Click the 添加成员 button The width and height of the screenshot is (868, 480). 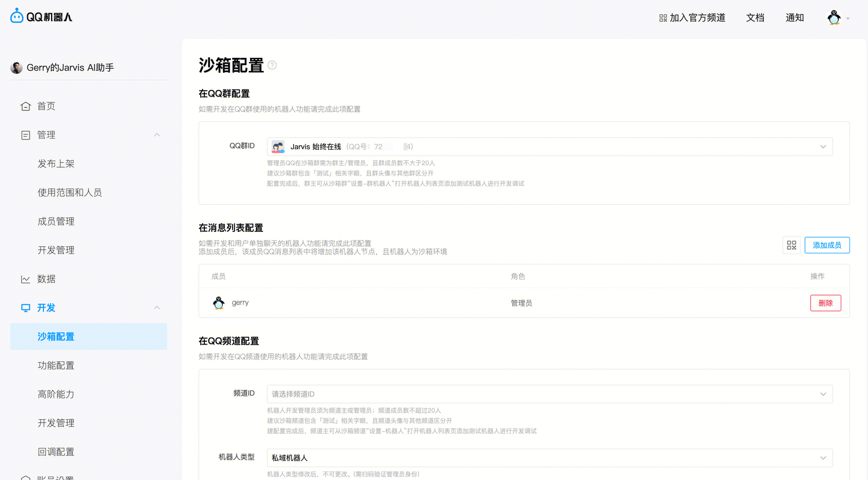coord(827,245)
